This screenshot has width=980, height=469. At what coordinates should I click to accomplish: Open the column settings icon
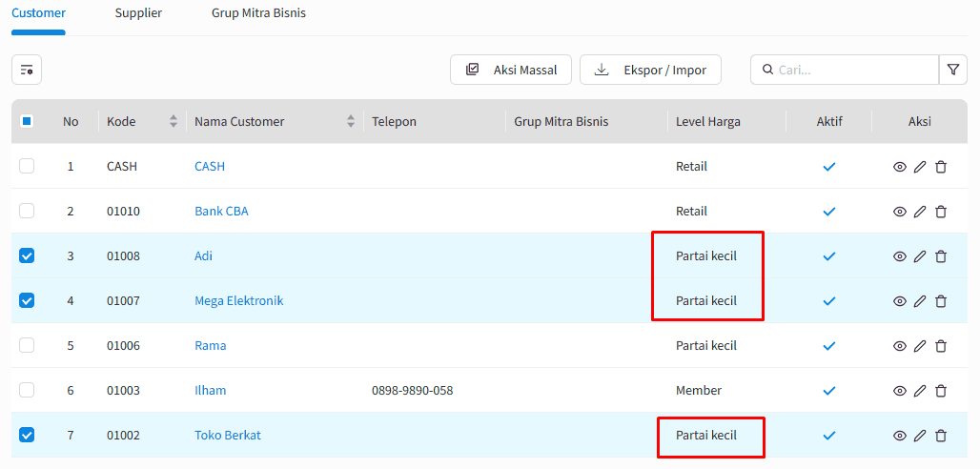pyautogui.click(x=27, y=70)
